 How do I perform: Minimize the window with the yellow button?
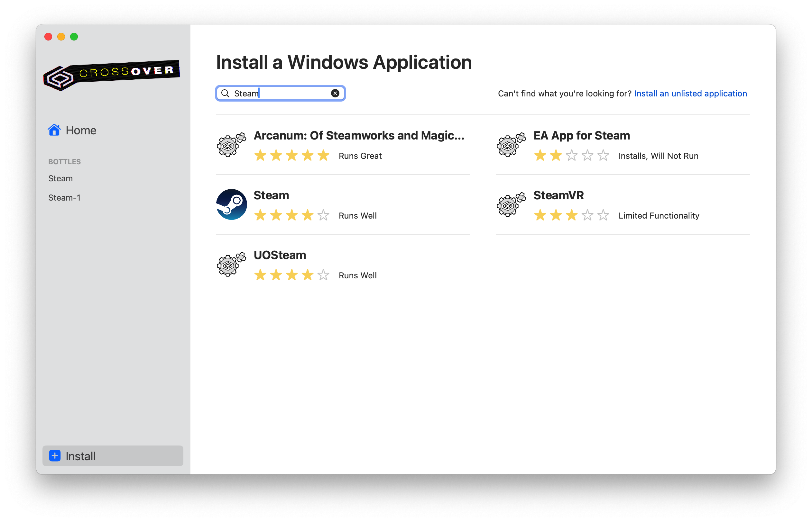coord(61,37)
